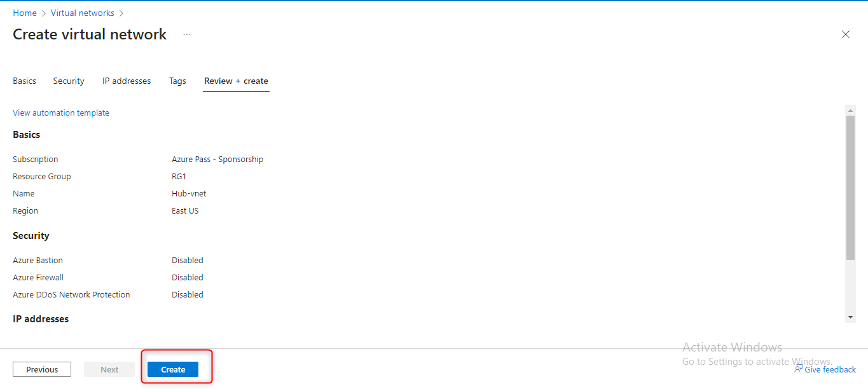Screen dimensions: 868x389
Task: Click the Azure Firewall label
Action: (38, 277)
